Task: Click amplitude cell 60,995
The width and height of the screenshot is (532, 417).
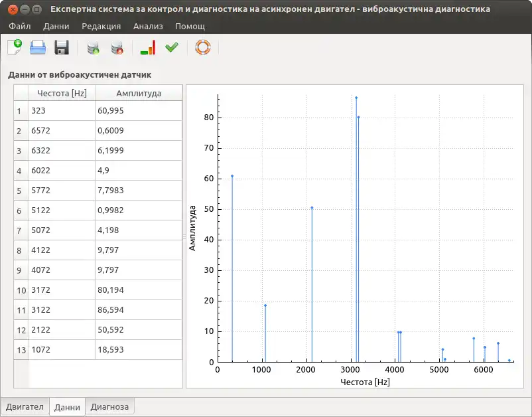Action: pos(139,111)
